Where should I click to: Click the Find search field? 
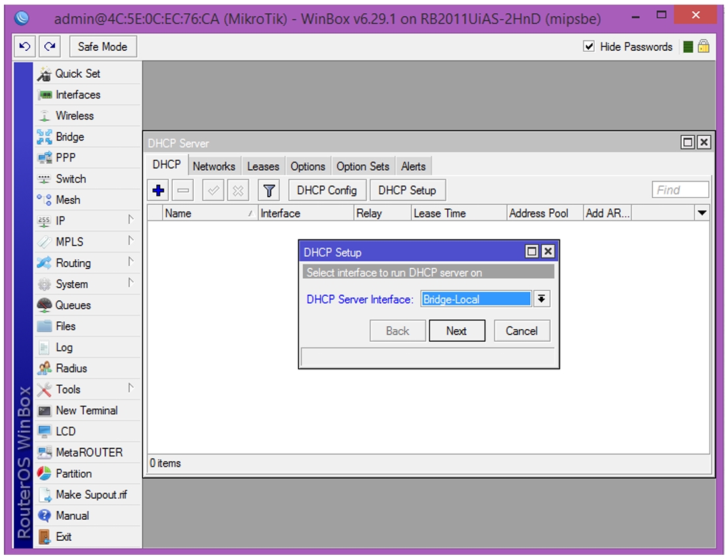pyautogui.click(x=680, y=190)
